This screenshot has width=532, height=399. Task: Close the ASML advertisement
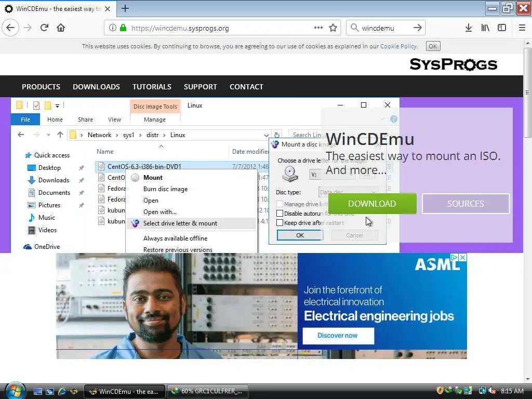pyautogui.click(x=462, y=257)
